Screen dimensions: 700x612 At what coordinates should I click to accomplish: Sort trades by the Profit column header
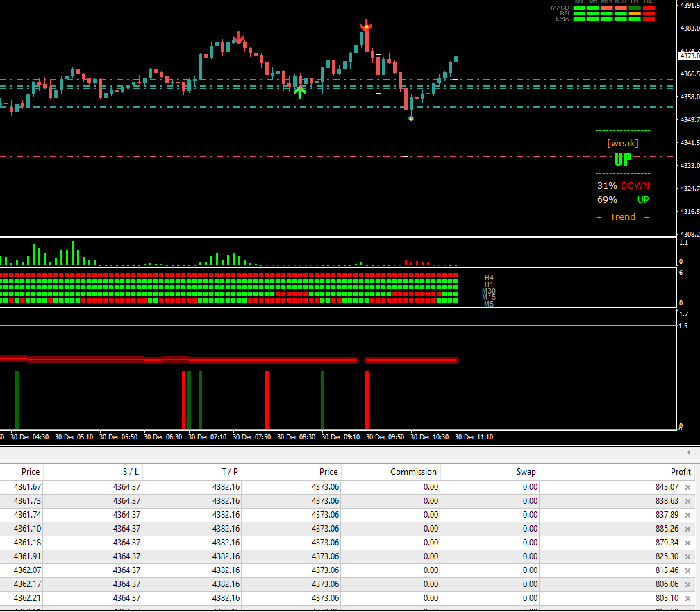[x=681, y=472]
